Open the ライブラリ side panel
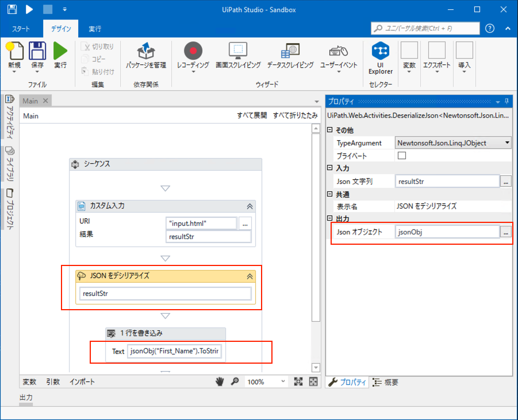518x420 pixels. 10,164
